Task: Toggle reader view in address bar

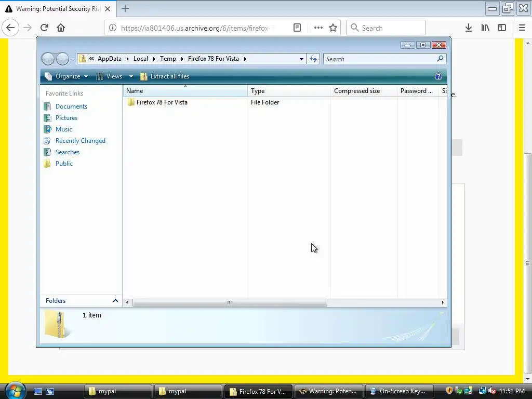Action: (297, 28)
